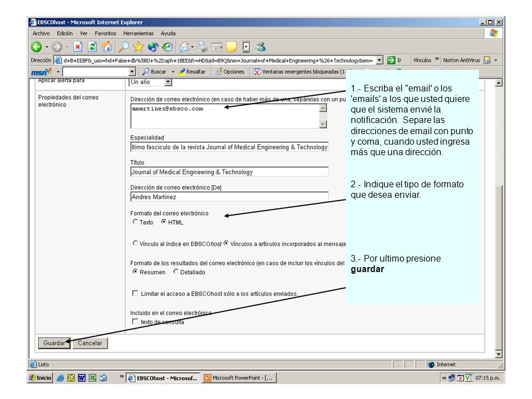Show hidden quick launch items chevron
Viewport: 532px width, 399px height.
pyautogui.click(x=122, y=376)
